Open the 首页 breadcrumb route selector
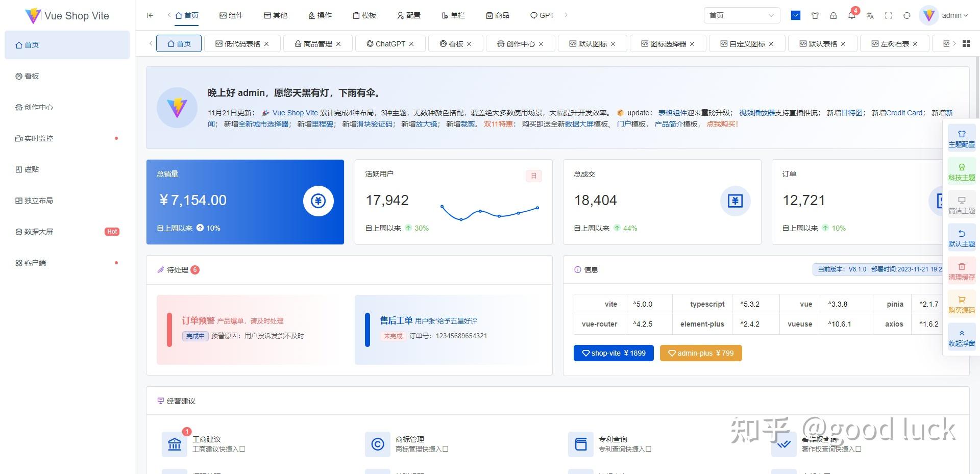 pyautogui.click(x=741, y=15)
